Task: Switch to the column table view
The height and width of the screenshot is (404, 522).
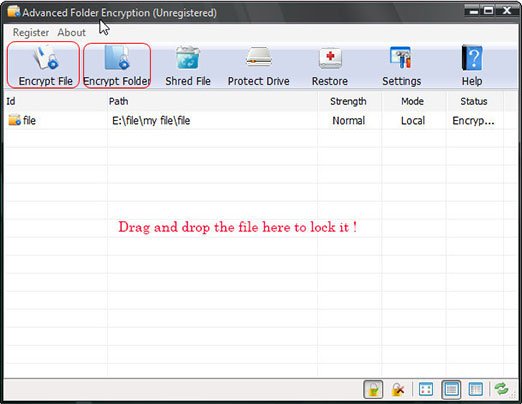Action: coord(475,389)
